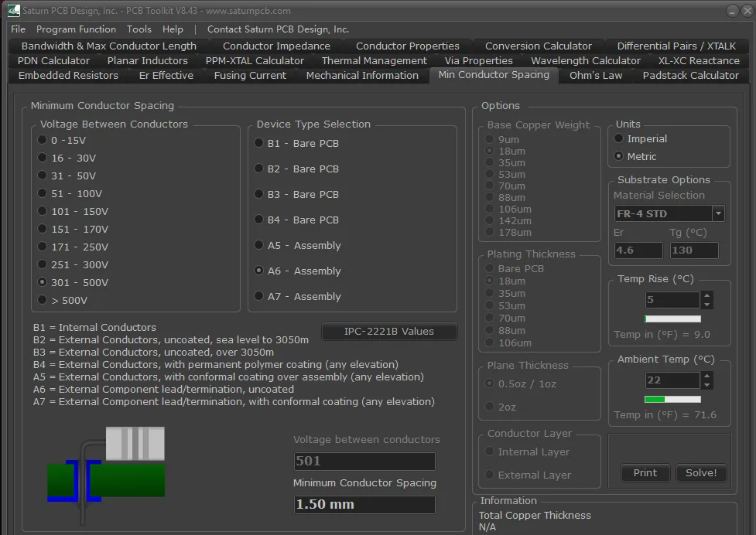Switch to the Er Effective tab
Screen dimensions: 756x535
[166, 76]
